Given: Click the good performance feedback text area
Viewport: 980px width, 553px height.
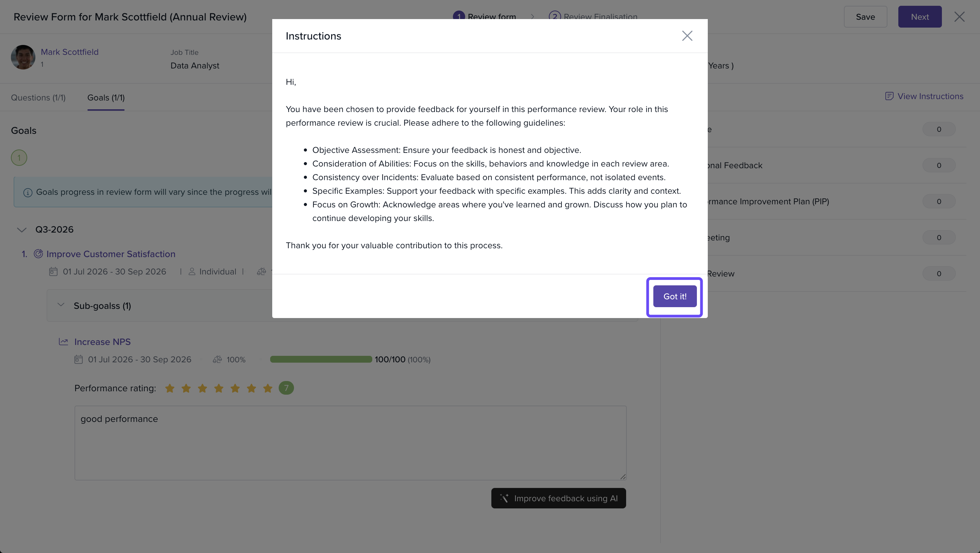Looking at the screenshot, I should click(x=350, y=443).
